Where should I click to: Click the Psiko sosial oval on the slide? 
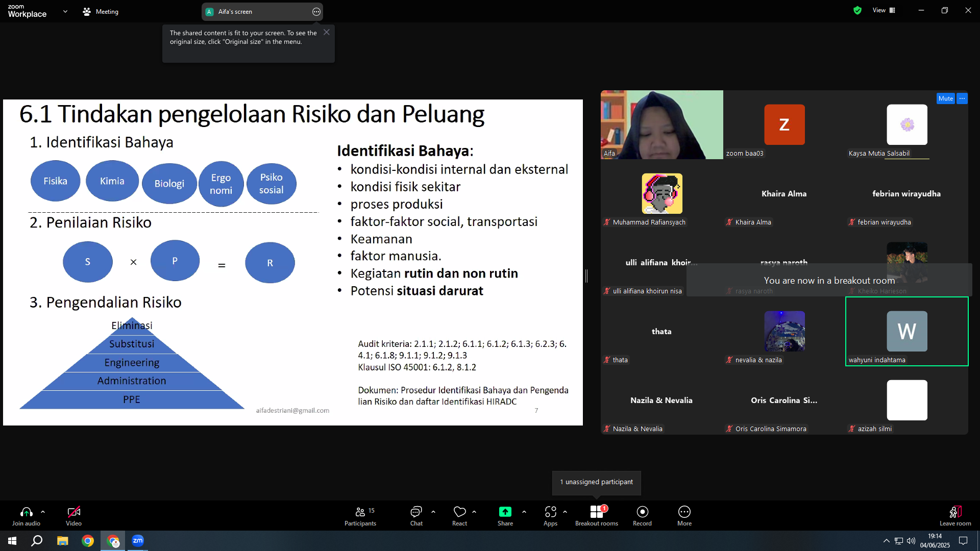pyautogui.click(x=271, y=184)
